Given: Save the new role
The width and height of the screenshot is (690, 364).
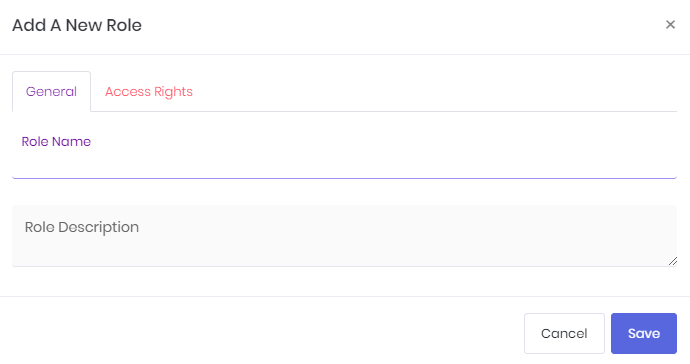Looking at the screenshot, I should point(643,333).
